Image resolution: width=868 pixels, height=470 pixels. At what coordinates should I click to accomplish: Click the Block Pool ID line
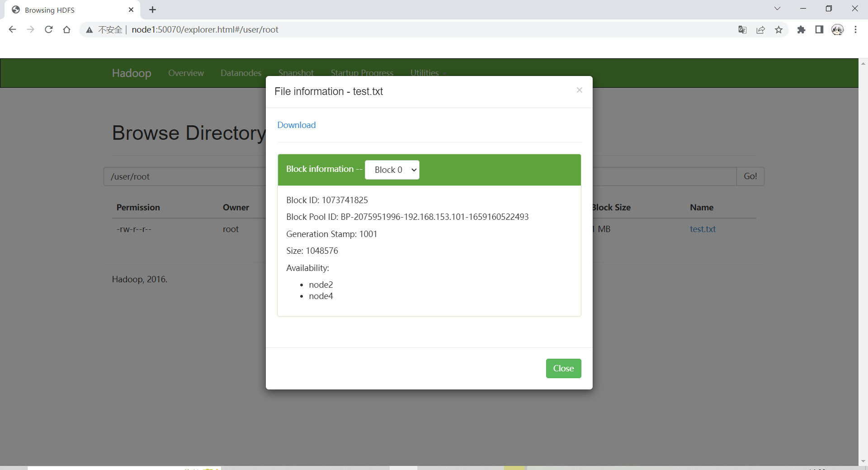click(407, 217)
